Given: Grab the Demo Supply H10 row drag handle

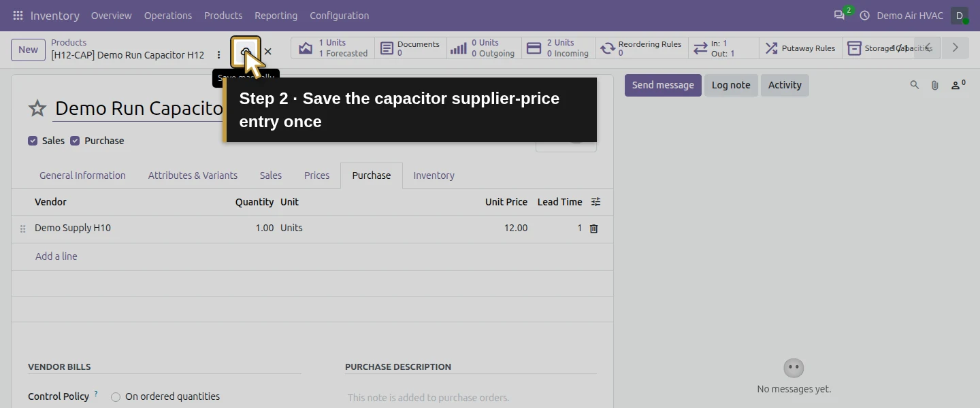Looking at the screenshot, I should tap(22, 229).
